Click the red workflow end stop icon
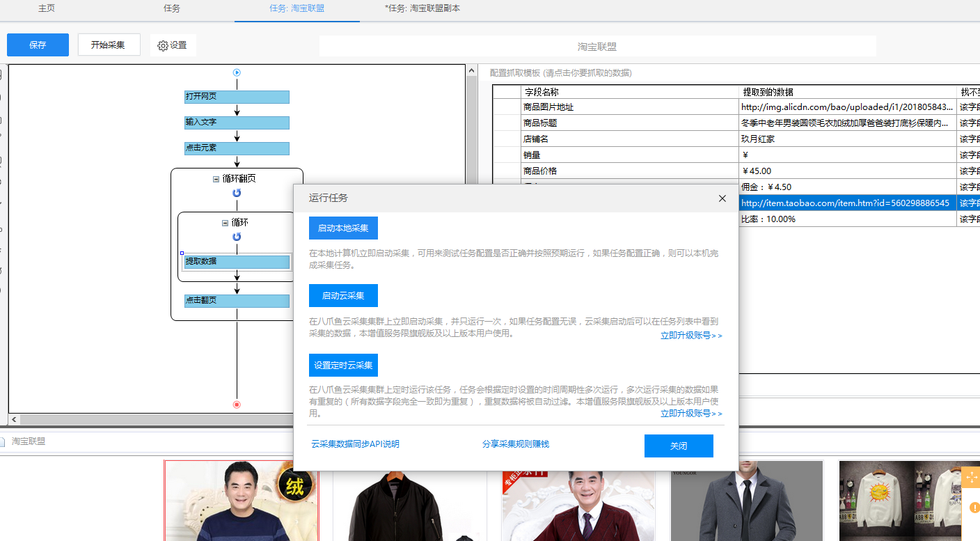Screen dimensions: 980x541 pyautogui.click(x=237, y=405)
